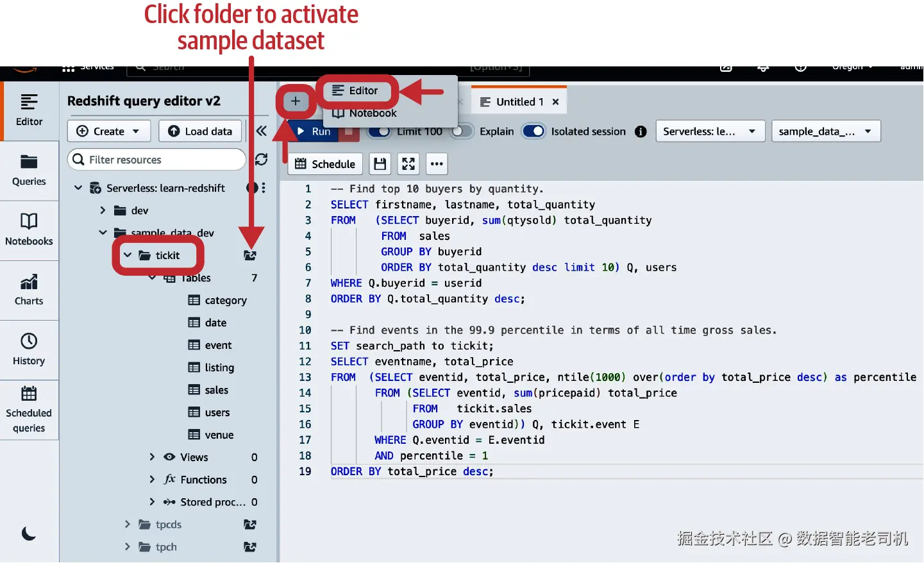
Task: Expand editor to full screen
Action: click(x=408, y=164)
